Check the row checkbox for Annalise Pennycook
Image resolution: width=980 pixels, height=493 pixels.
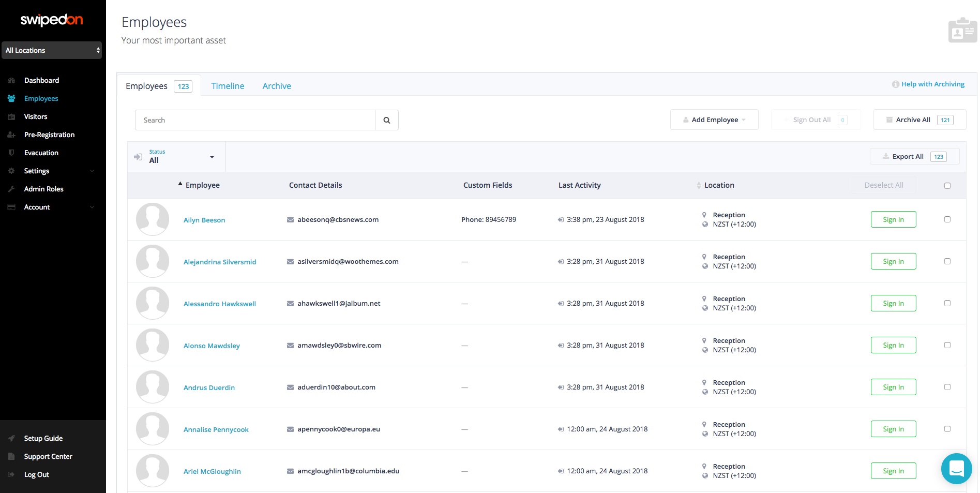(x=947, y=428)
